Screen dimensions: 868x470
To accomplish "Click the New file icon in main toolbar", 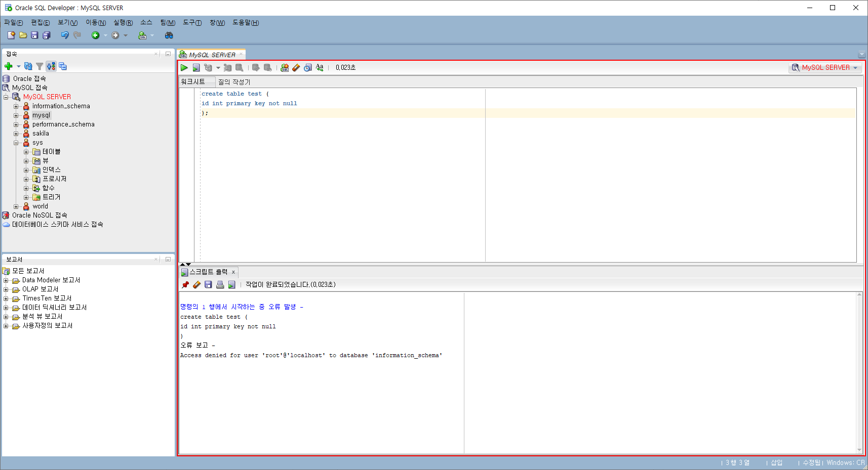I will (11, 35).
